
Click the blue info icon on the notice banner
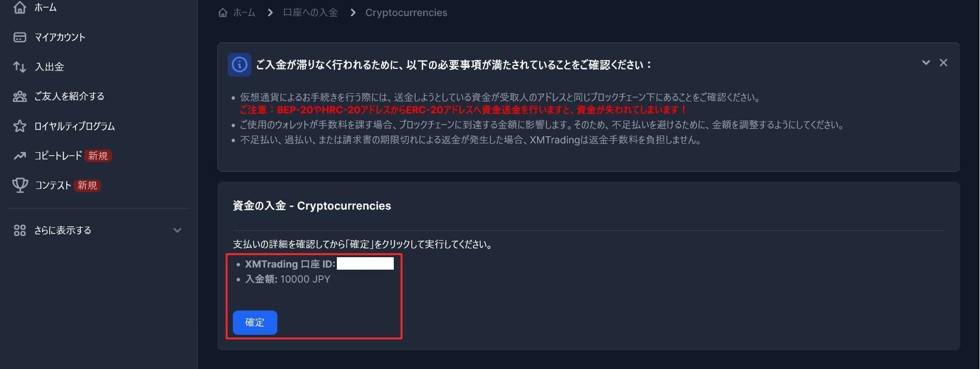pyautogui.click(x=239, y=64)
